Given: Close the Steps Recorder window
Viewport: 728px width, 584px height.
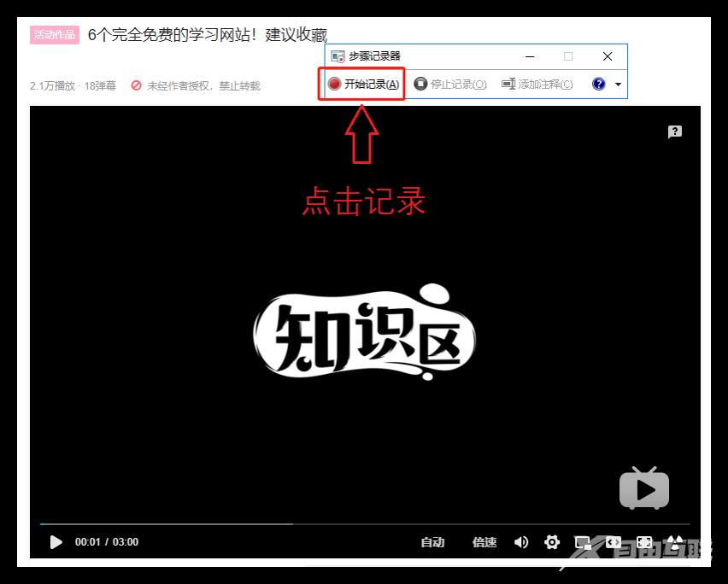Looking at the screenshot, I should 608,56.
